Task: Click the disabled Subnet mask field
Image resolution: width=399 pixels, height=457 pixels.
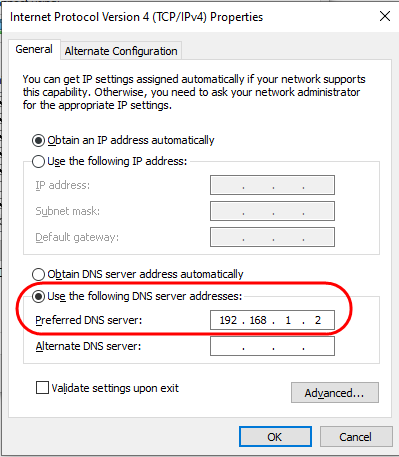Action: click(x=272, y=211)
